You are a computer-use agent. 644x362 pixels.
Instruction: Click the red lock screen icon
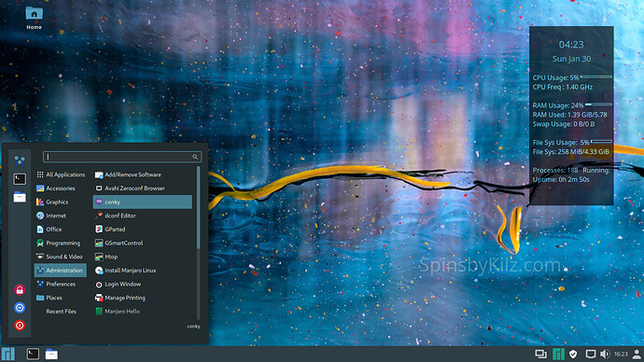click(20, 290)
